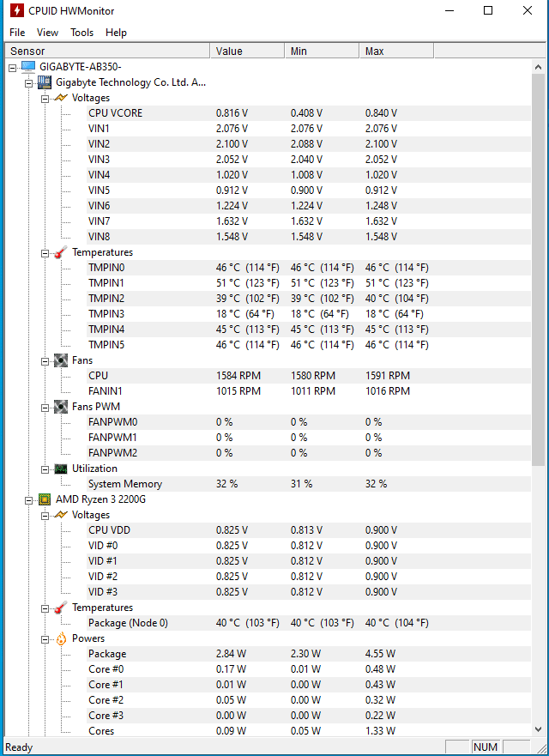
Task: Collapse the Ryzen Voltages group
Action: [45, 516]
